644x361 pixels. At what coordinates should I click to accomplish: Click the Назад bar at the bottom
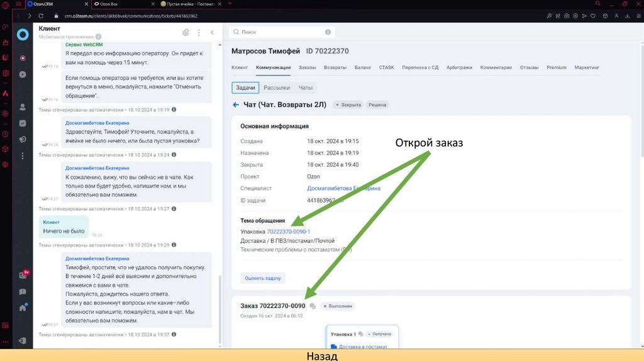pos(322,355)
